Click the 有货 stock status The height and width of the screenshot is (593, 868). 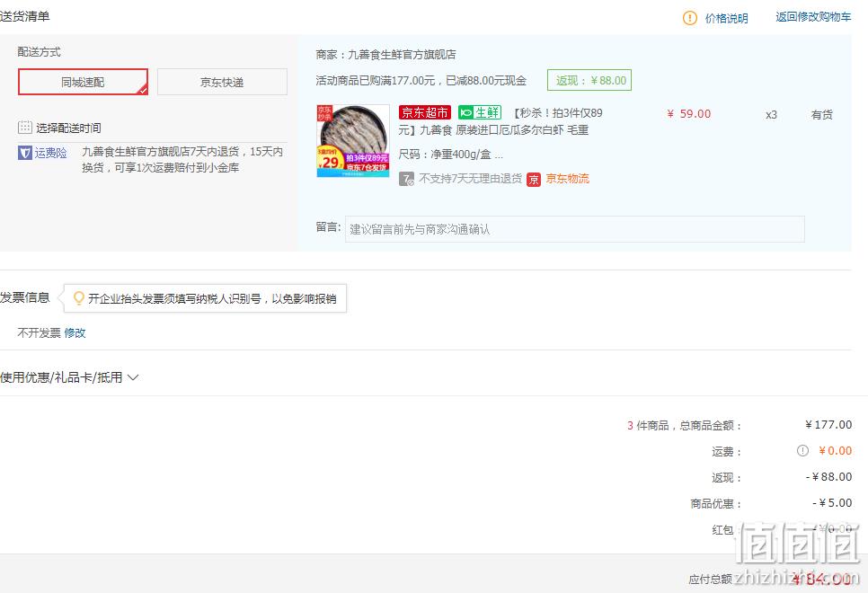pos(821,115)
